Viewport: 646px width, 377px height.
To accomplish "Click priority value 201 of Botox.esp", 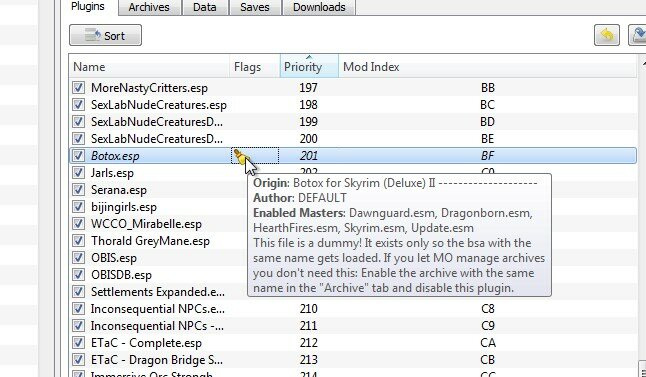I will 309,156.
